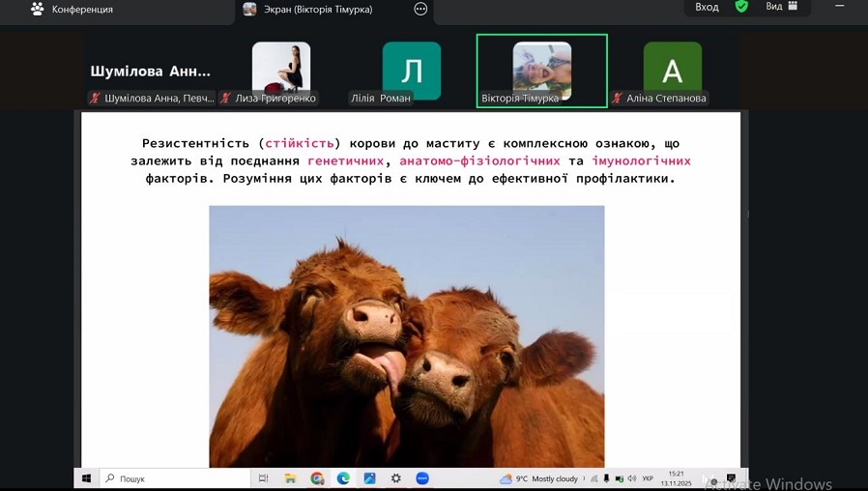
Task: Open the weather widget showing 9°C Mostly cloudy
Action: tap(538, 478)
